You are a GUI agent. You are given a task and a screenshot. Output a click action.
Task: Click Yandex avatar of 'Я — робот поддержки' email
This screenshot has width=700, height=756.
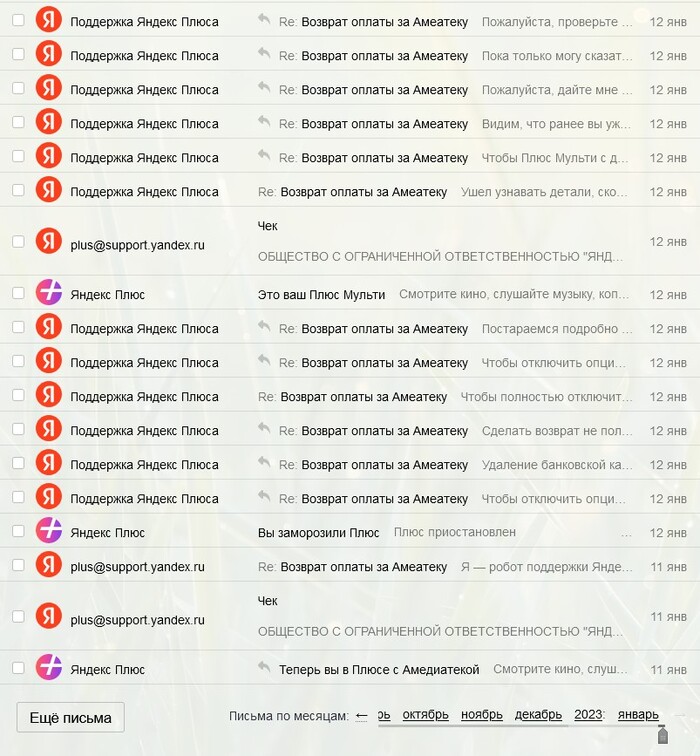tap(49, 565)
